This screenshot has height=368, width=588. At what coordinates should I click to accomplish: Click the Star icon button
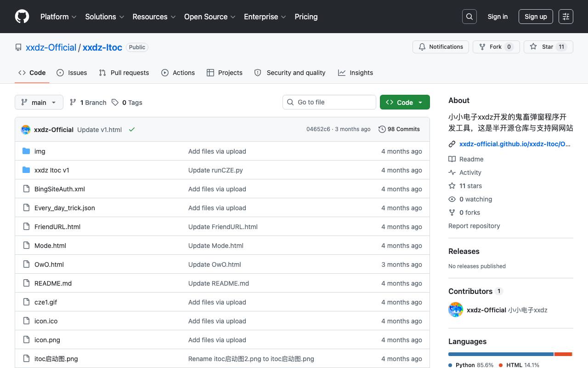click(548, 47)
